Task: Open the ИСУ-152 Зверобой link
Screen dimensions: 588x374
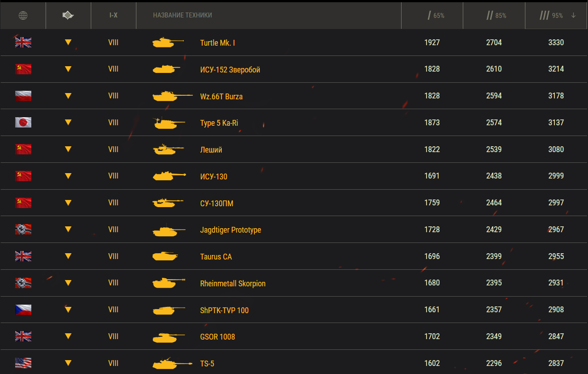Action: (x=230, y=69)
